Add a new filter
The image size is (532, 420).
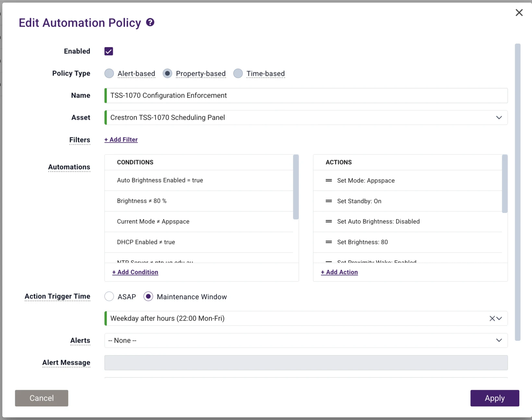121,140
